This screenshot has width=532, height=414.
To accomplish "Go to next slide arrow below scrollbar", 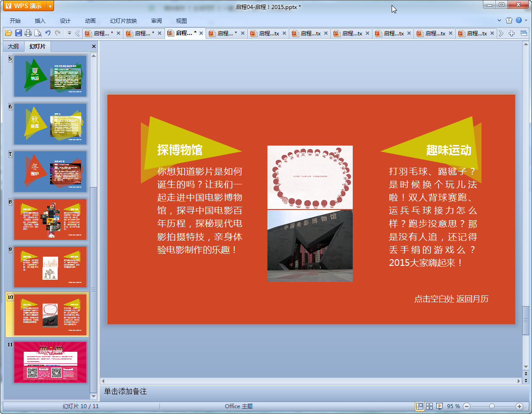I will [x=526, y=380].
